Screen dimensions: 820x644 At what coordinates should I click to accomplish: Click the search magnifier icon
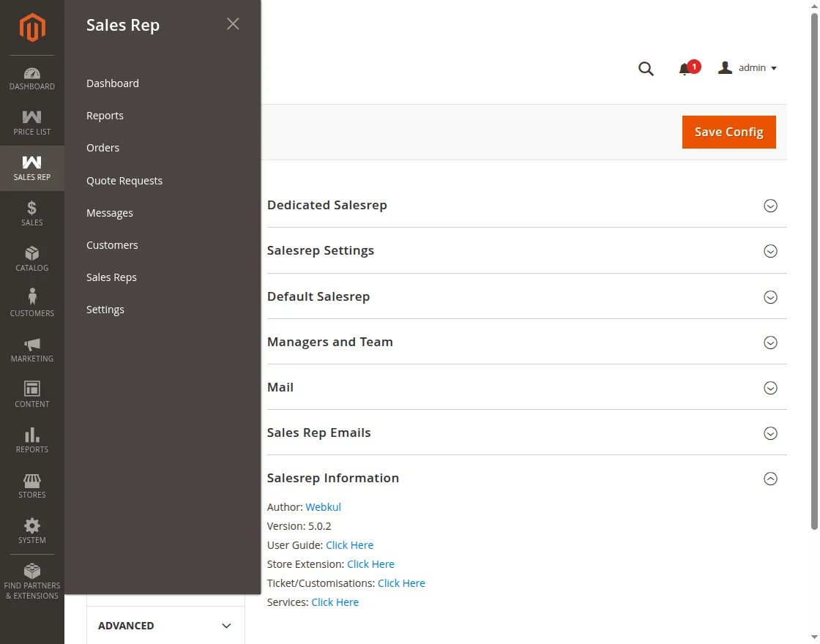coord(646,69)
